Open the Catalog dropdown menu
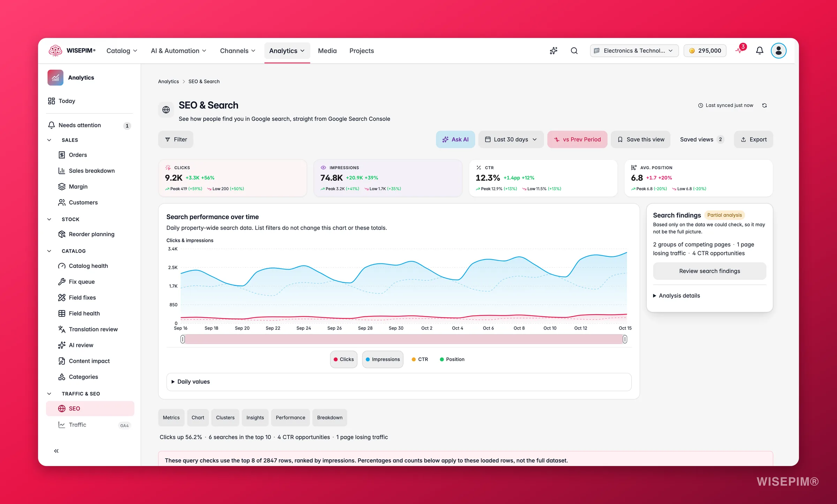The height and width of the screenshot is (504, 837). click(x=122, y=51)
